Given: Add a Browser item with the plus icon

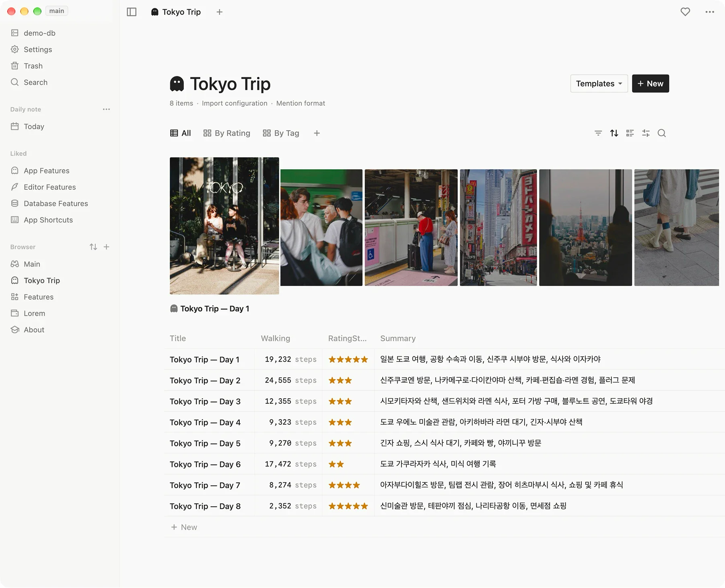Looking at the screenshot, I should [107, 247].
